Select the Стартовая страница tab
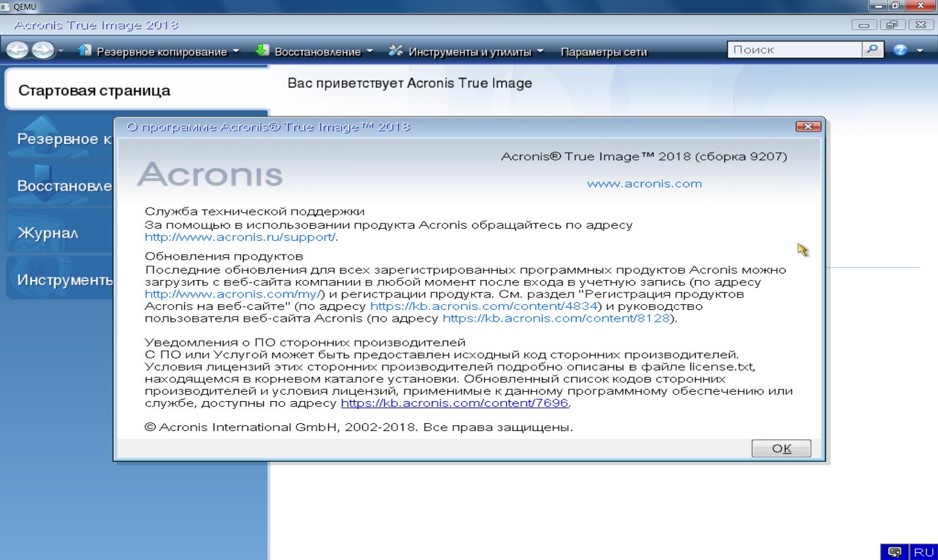 tap(137, 90)
